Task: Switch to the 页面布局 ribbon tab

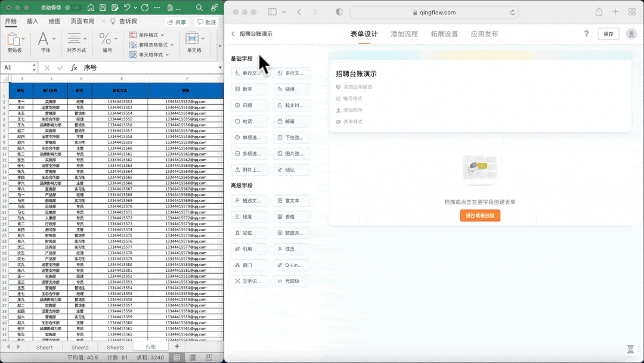Action: click(x=82, y=21)
